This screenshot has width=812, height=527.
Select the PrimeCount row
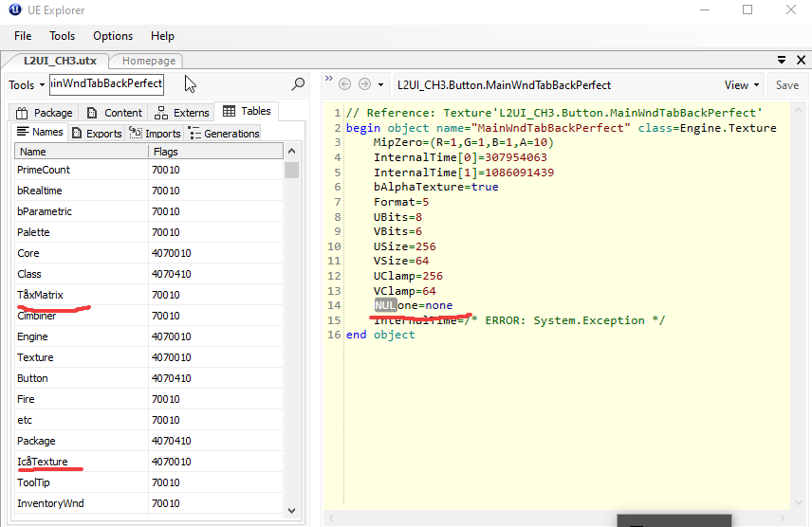[149, 170]
